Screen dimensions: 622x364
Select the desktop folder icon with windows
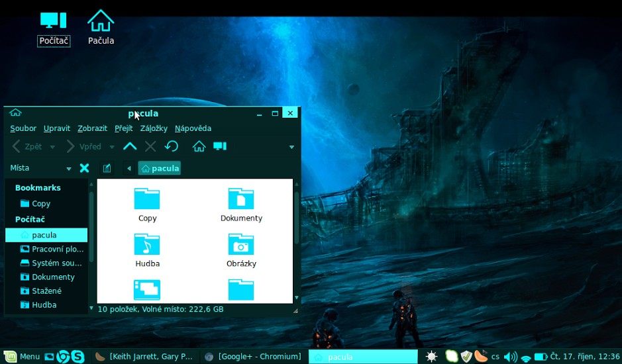click(x=147, y=290)
